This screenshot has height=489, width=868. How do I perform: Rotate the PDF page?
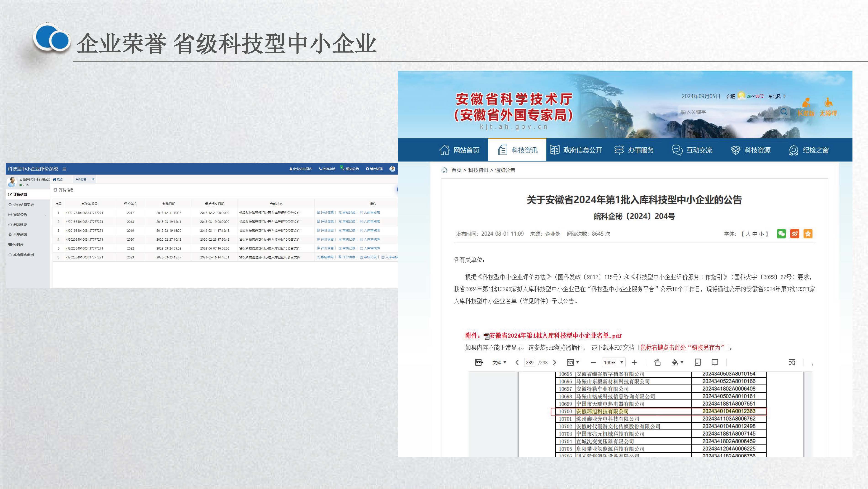(657, 363)
